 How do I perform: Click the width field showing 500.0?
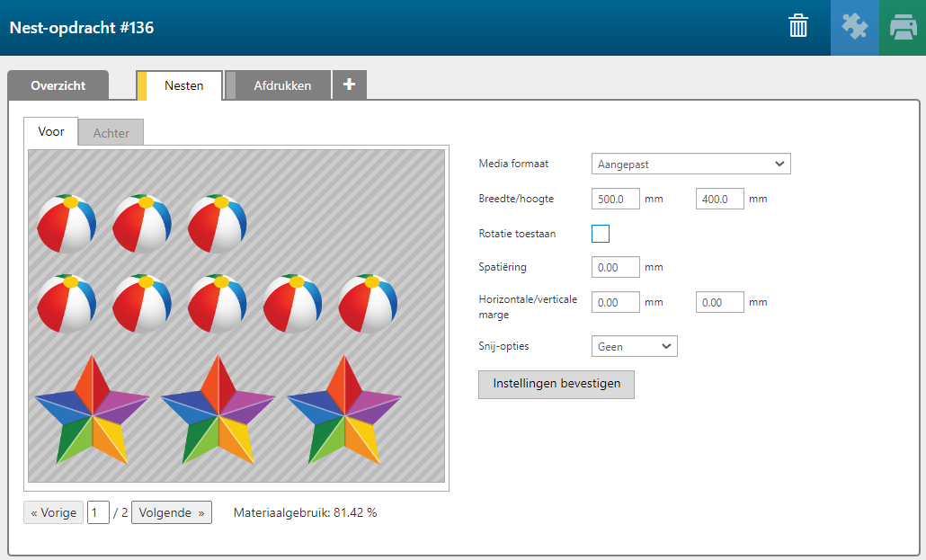click(616, 199)
